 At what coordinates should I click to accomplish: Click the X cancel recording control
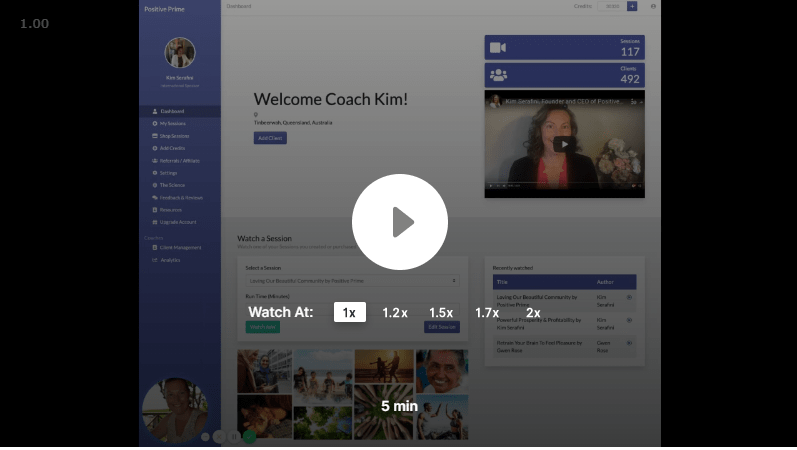(219, 436)
